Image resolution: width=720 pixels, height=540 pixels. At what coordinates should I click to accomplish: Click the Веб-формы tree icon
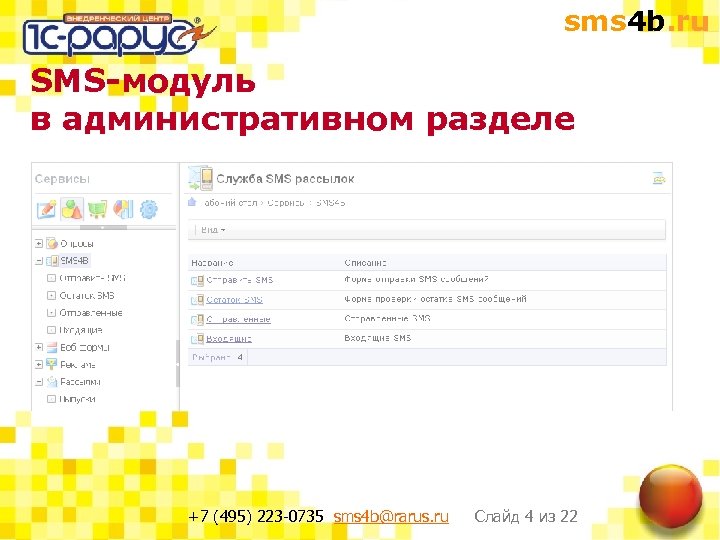(x=52, y=347)
